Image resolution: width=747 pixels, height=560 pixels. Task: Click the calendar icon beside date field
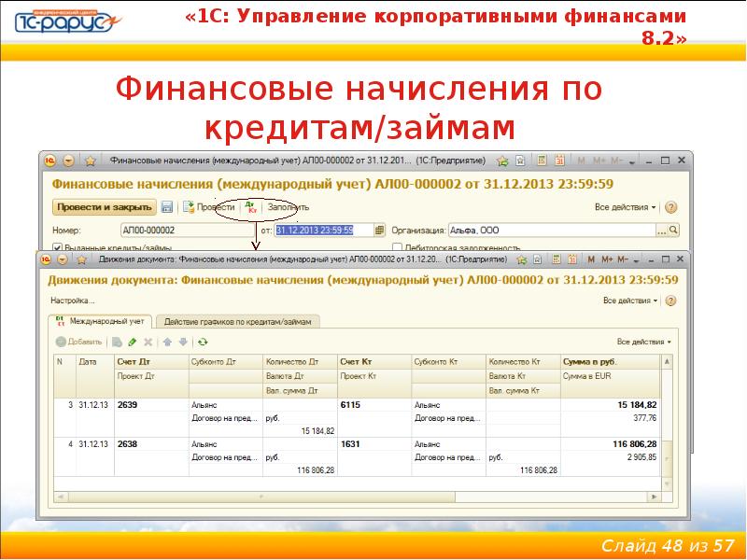click(x=379, y=230)
